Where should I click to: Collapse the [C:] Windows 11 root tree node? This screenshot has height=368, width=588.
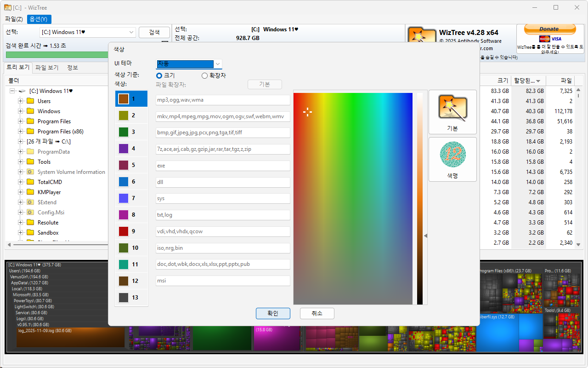(x=12, y=91)
